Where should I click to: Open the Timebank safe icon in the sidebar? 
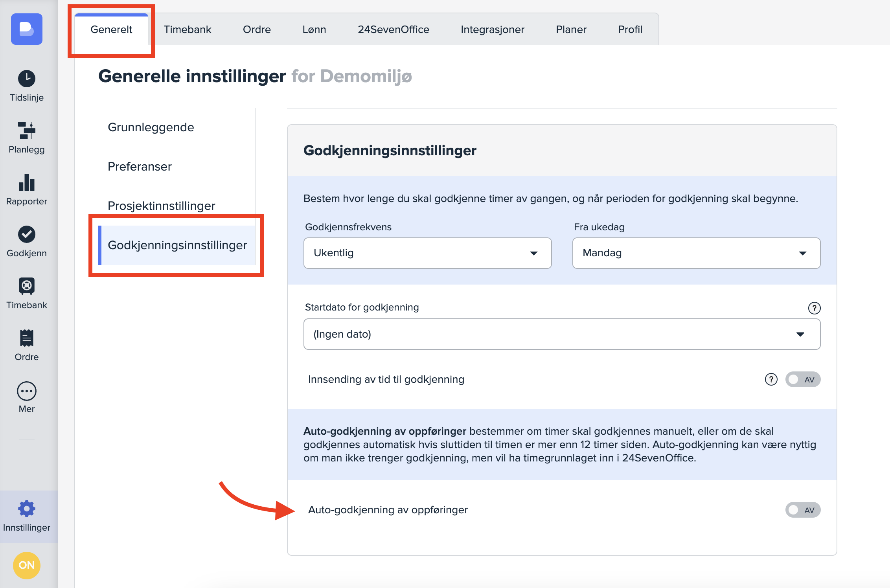pos(26,286)
